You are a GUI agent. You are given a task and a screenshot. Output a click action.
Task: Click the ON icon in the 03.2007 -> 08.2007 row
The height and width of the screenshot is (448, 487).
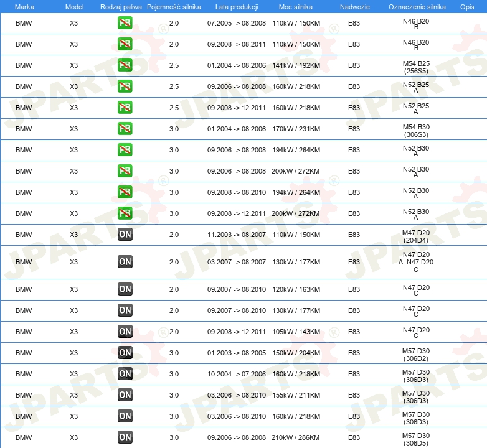coord(125,262)
